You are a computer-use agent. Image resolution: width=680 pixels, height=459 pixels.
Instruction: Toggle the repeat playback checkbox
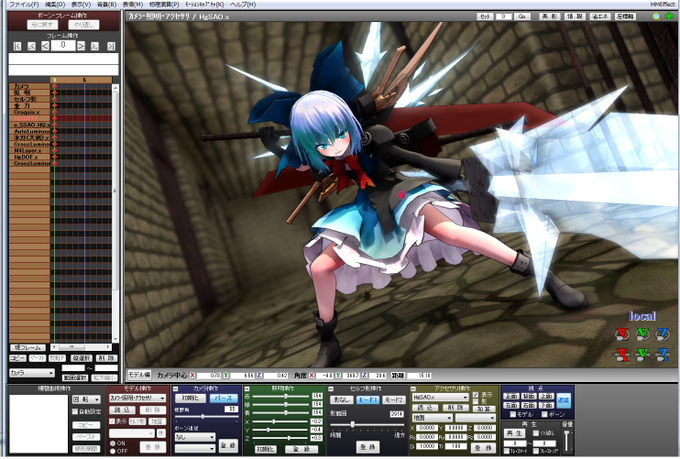(x=536, y=433)
